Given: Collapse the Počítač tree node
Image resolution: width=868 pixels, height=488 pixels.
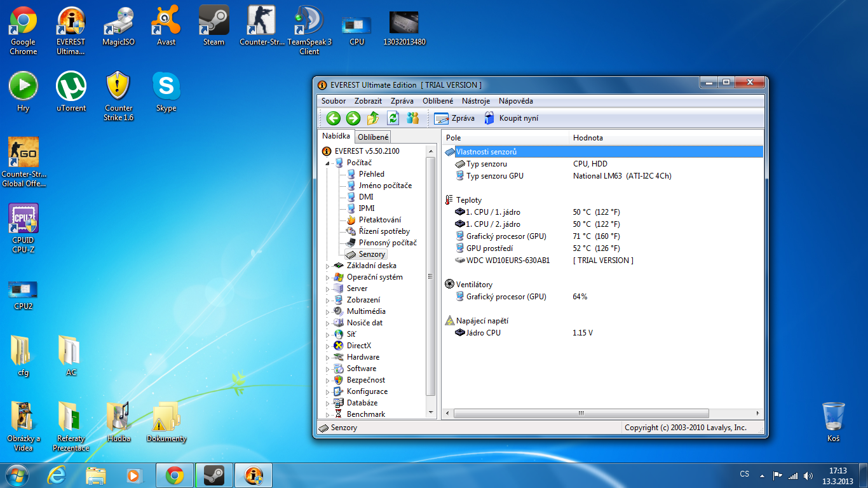Looking at the screenshot, I should click(329, 163).
